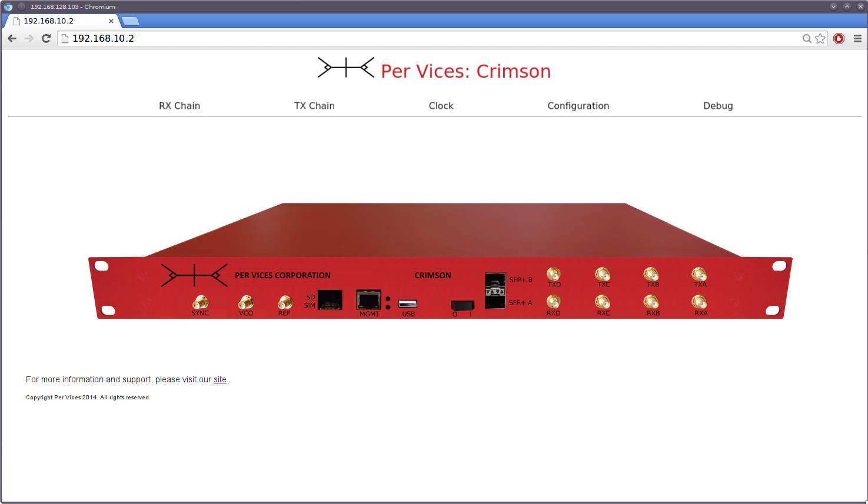The height and width of the screenshot is (504, 868).
Task: Navigate to the Debug page
Action: [718, 106]
